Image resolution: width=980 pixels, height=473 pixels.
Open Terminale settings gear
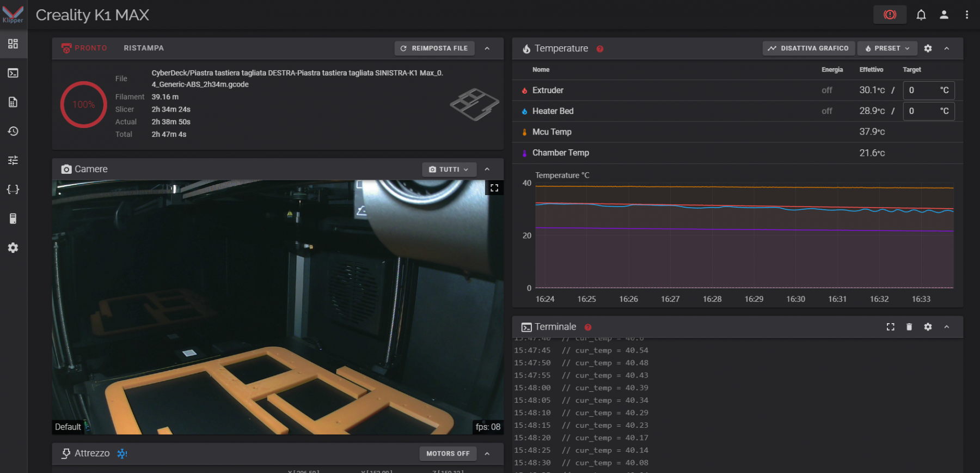(x=928, y=327)
